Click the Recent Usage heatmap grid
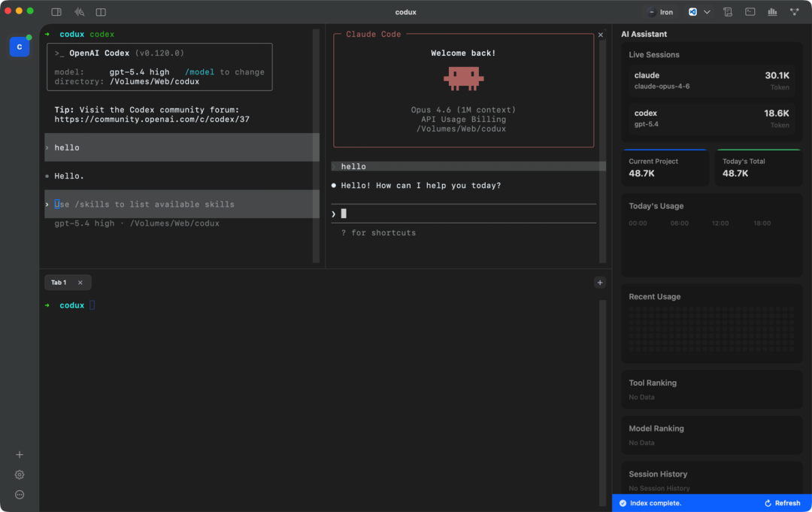Image resolution: width=812 pixels, height=512 pixels. coord(711,329)
